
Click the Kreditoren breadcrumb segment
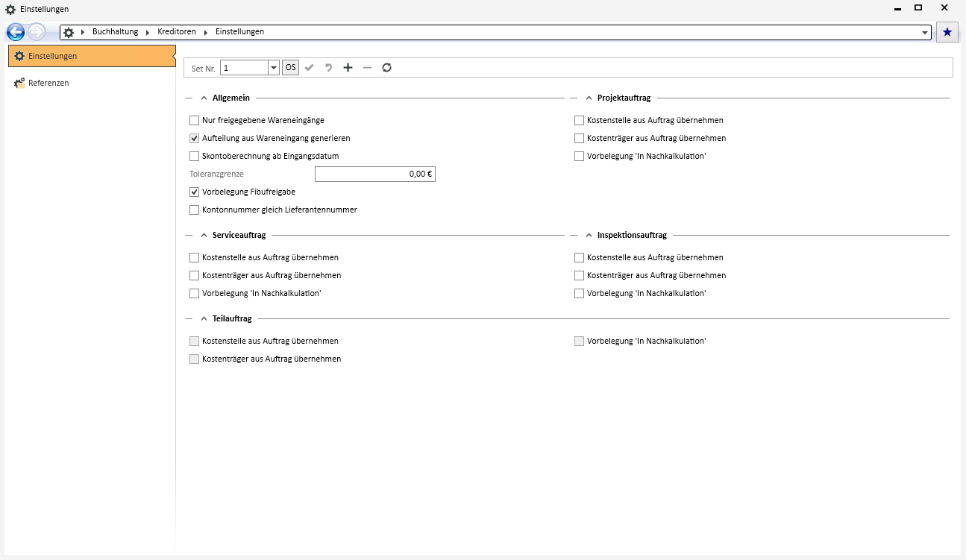[x=177, y=32]
